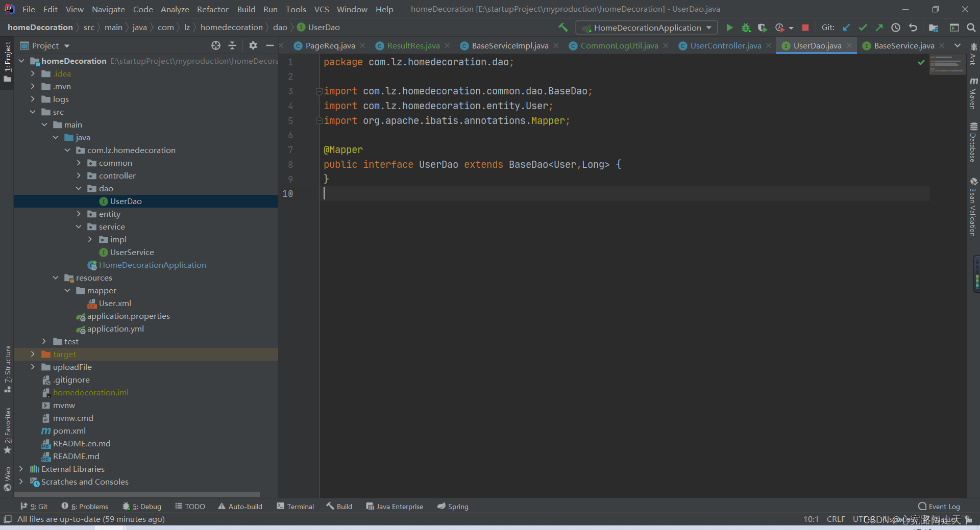
Task: Expand the entity package
Action: (x=79, y=214)
